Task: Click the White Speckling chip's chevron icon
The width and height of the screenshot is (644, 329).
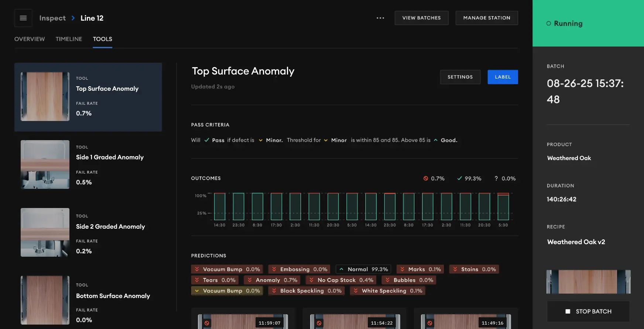Action: point(356,291)
